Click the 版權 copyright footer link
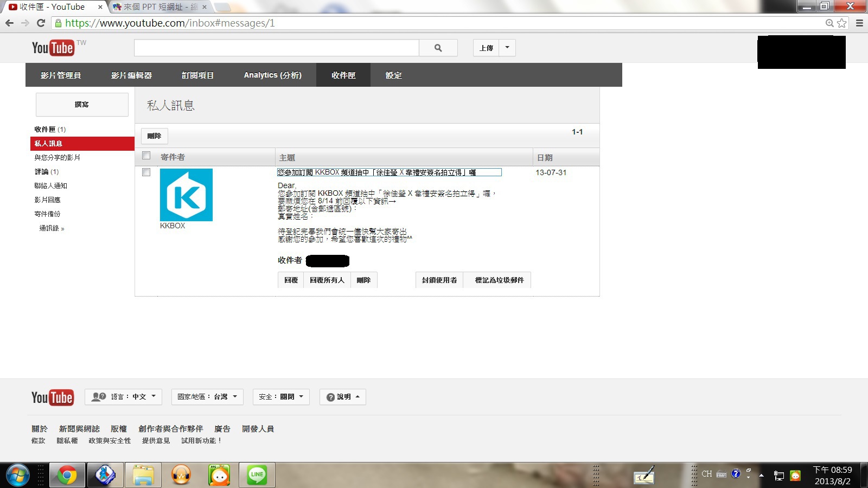The image size is (868, 488). [119, 429]
